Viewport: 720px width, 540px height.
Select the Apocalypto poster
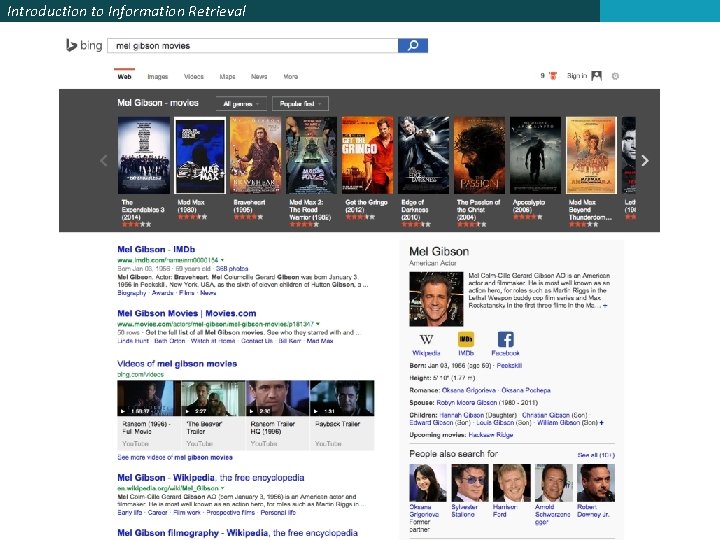click(x=535, y=155)
